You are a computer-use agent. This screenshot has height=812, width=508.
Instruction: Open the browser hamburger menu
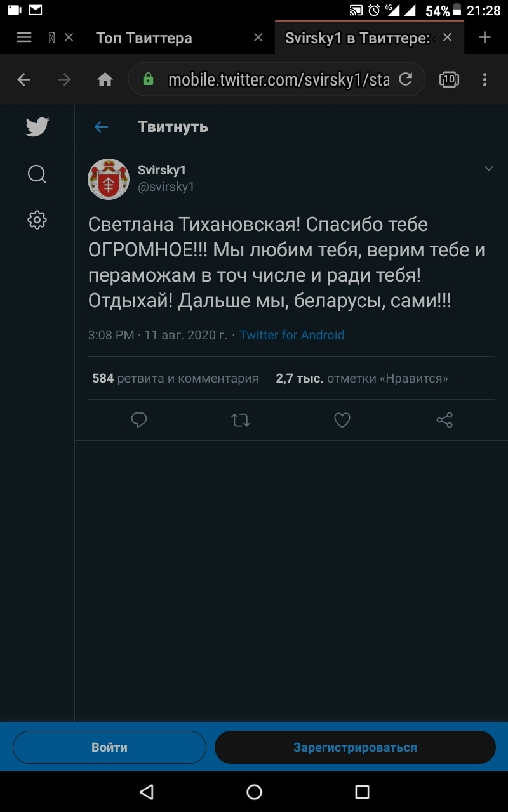23,37
